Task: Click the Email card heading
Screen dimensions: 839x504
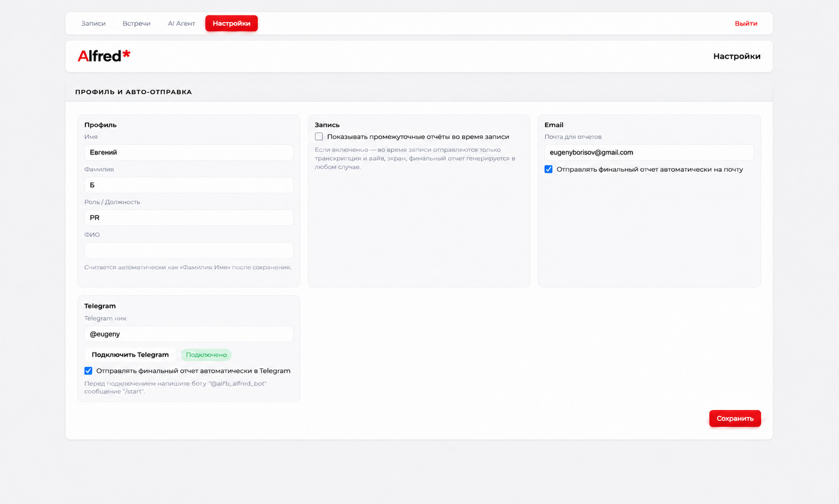Action: click(x=554, y=125)
